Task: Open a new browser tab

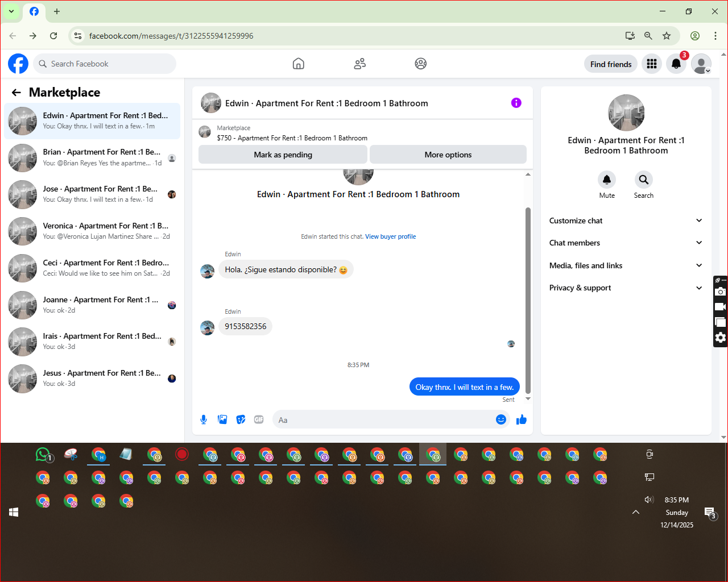Action: pos(56,11)
